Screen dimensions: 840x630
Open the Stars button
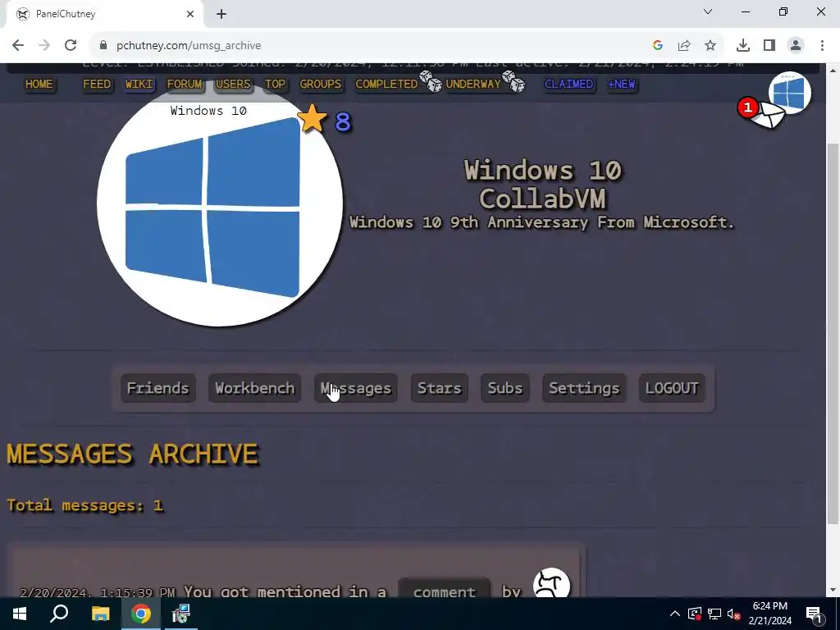[440, 388]
